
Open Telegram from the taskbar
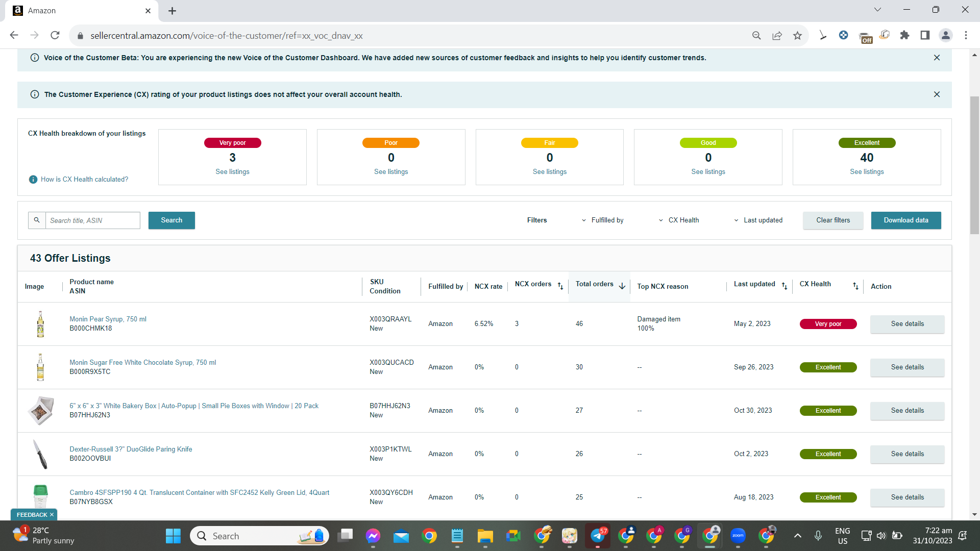pyautogui.click(x=598, y=536)
